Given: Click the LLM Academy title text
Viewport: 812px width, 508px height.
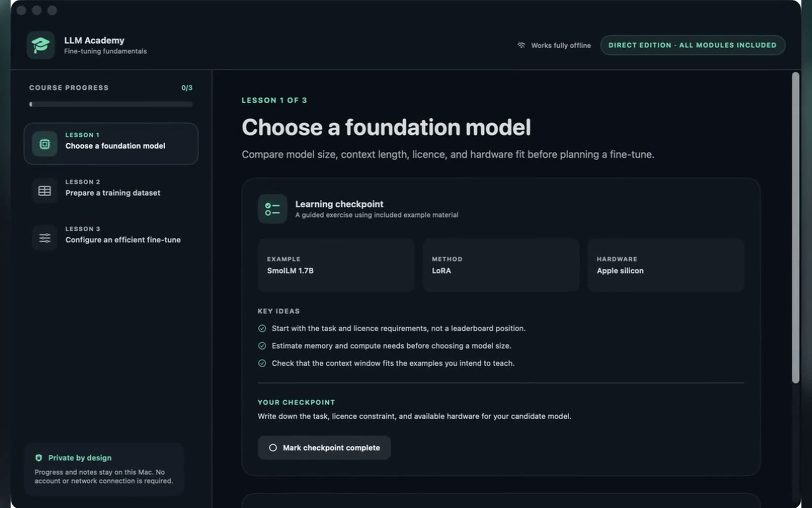Looking at the screenshot, I should click(x=94, y=40).
